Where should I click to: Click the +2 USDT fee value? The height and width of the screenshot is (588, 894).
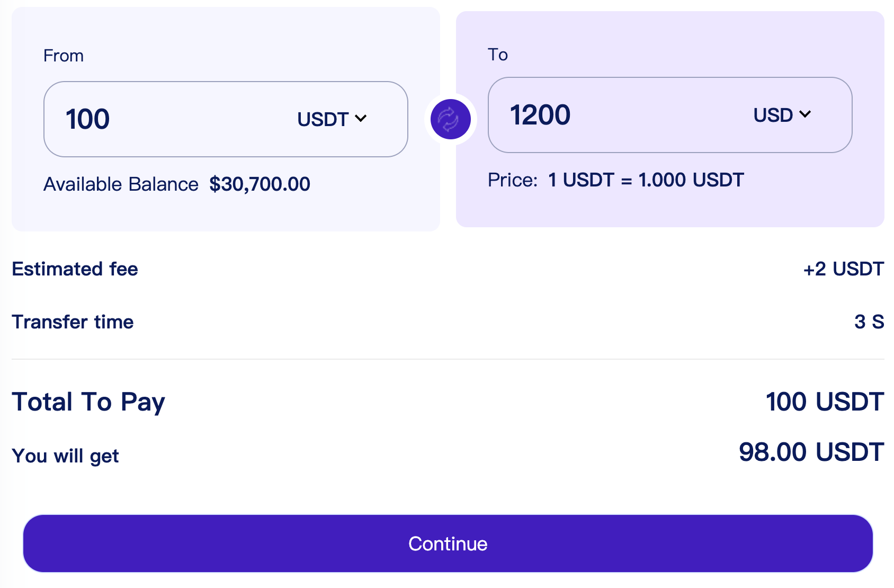click(843, 269)
